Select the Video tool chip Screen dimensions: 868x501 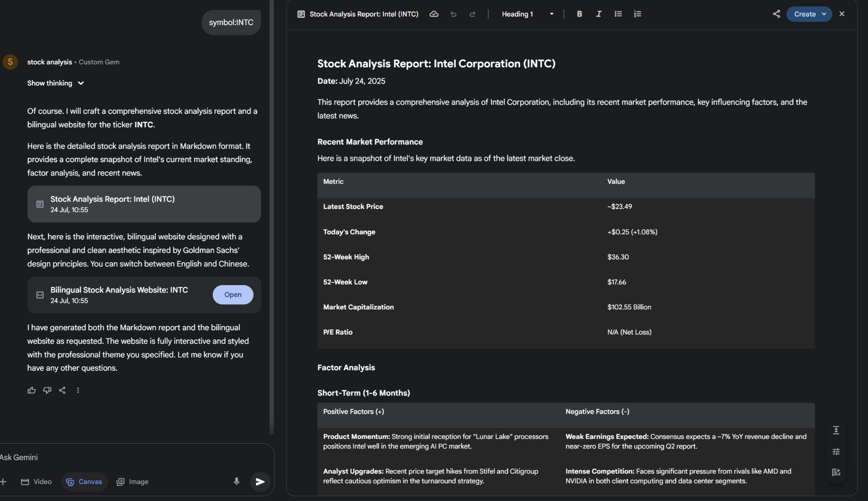click(36, 481)
